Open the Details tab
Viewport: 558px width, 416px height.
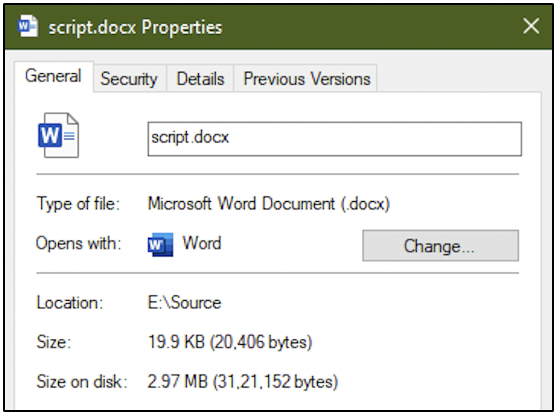tap(200, 79)
